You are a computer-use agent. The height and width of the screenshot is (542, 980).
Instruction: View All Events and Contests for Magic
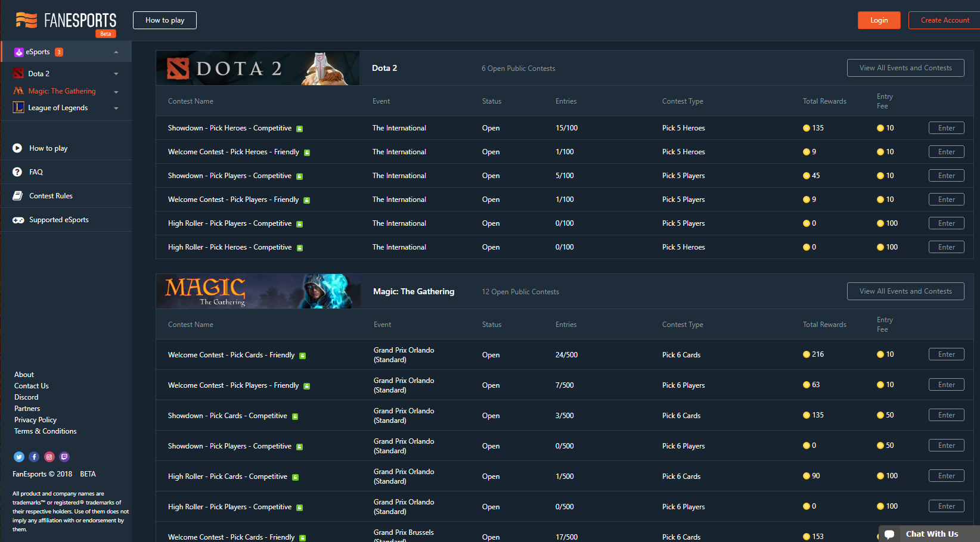pyautogui.click(x=905, y=291)
